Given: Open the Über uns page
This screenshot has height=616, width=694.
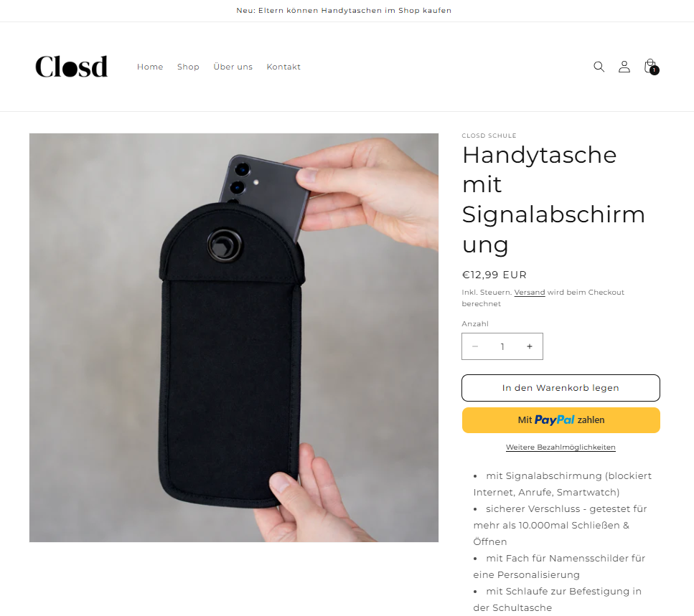Looking at the screenshot, I should click(x=233, y=67).
